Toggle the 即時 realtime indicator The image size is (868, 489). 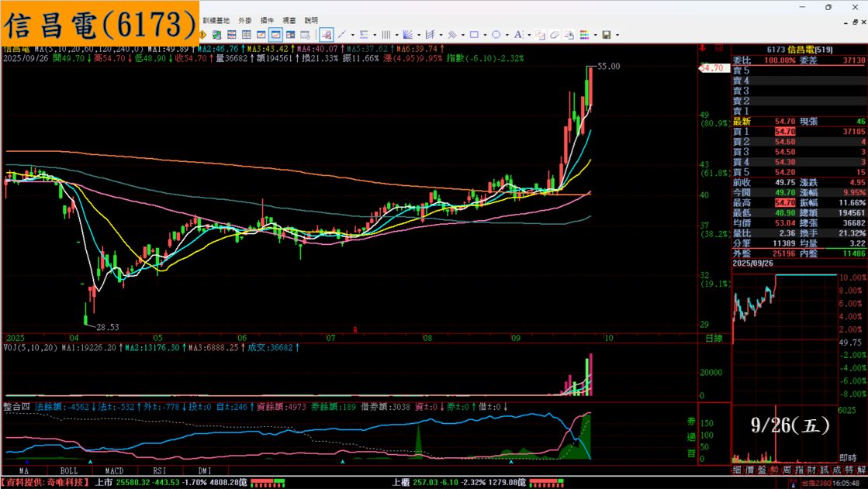pyautogui.click(x=848, y=458)
